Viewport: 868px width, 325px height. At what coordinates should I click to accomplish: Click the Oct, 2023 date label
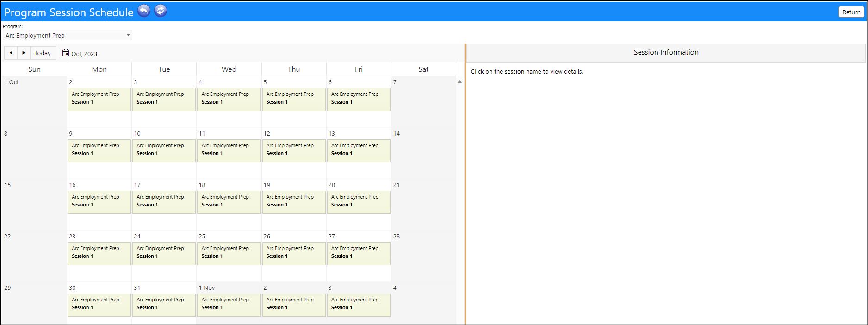pyautogui.click(x=84, y=54)
